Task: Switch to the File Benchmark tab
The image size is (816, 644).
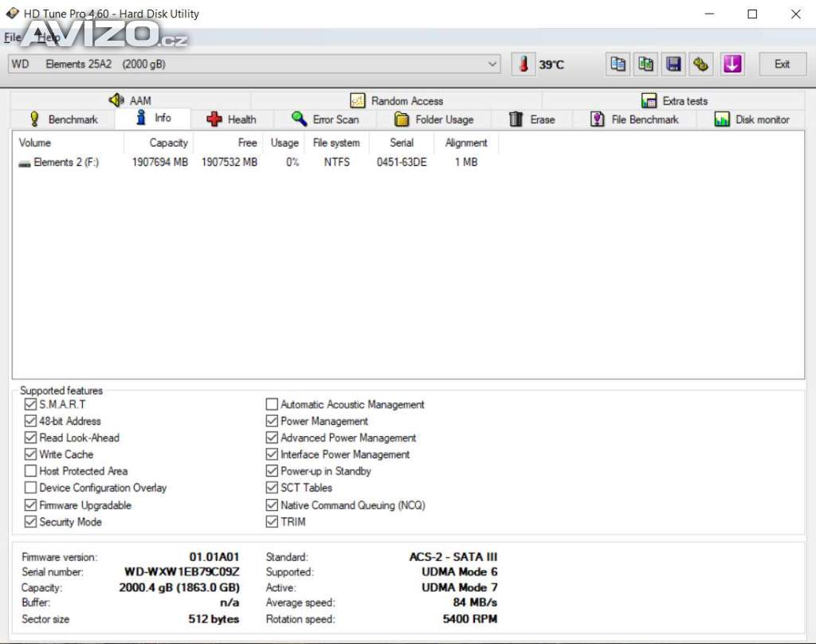Action: tap(635, 120)
